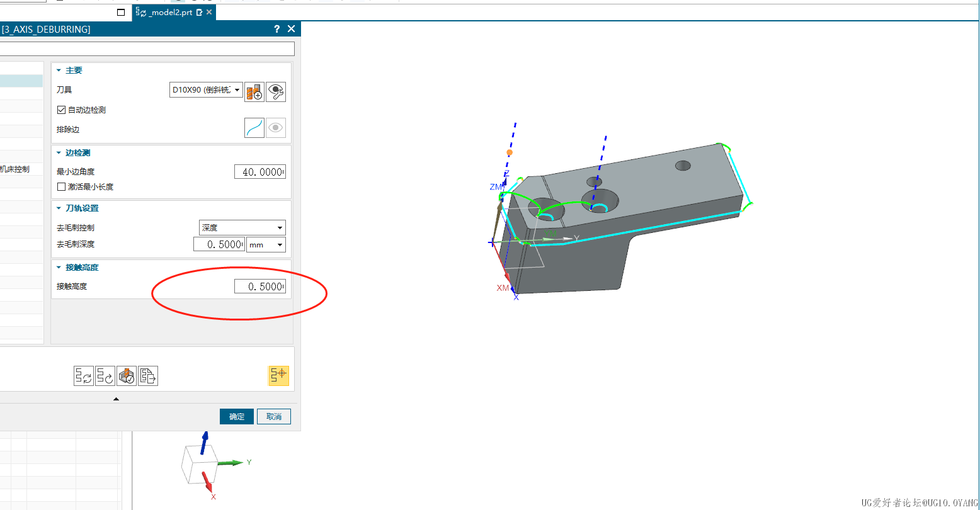Click the orange point handle on dashed axis
The height and width of the screenshot is (510, 980).
tap(510, 152)
